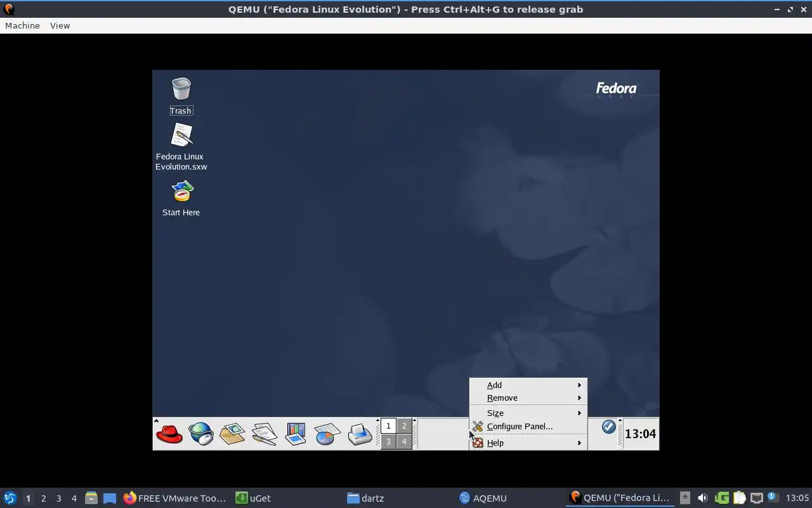
Task: Click the network monitor tray icon
Action: (756, 498)
